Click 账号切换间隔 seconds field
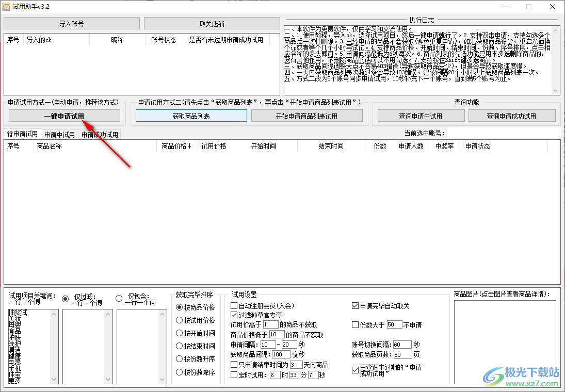Image resolution: width=565 pixels, height=392 pixels. (x=402, y=345)
